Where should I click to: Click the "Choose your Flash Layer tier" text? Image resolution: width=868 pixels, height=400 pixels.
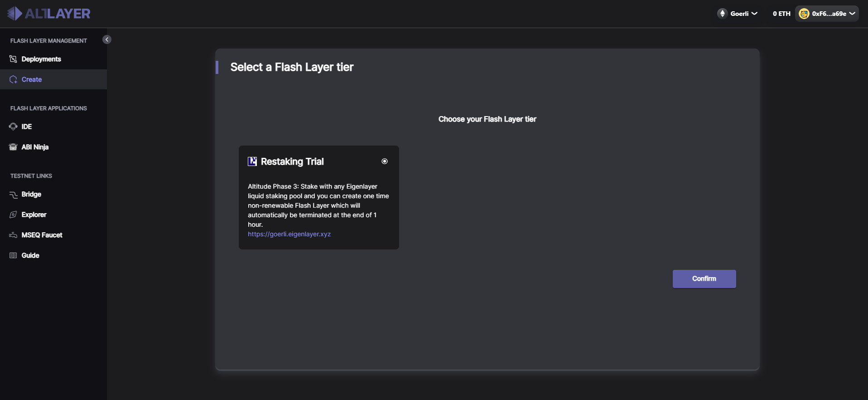click(487, 119)
